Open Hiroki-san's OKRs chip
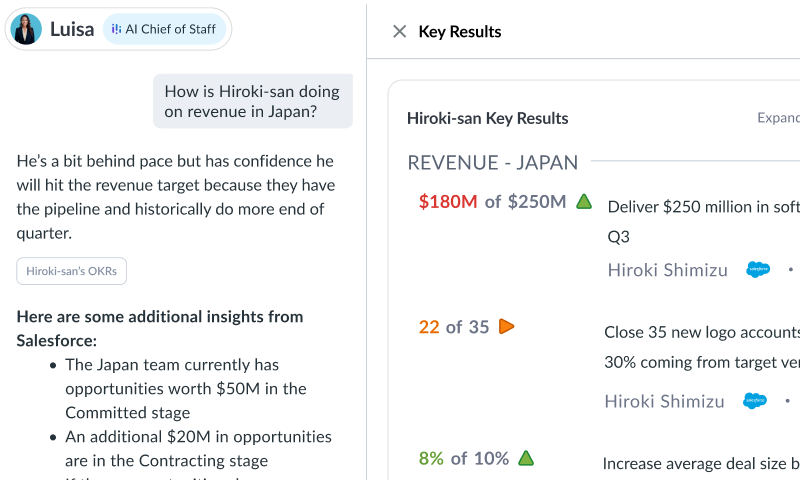The width and height of the screenshot is (800, 480). tap(71, 271)
